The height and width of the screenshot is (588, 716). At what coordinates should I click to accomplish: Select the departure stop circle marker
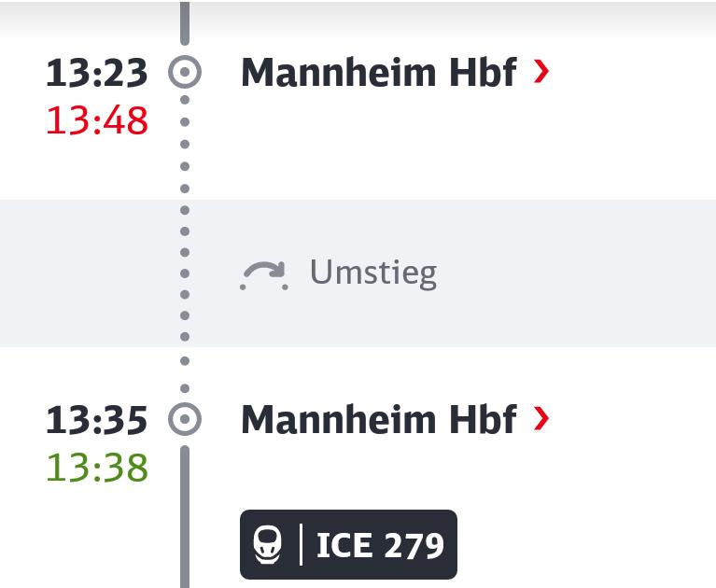point(185,419)
